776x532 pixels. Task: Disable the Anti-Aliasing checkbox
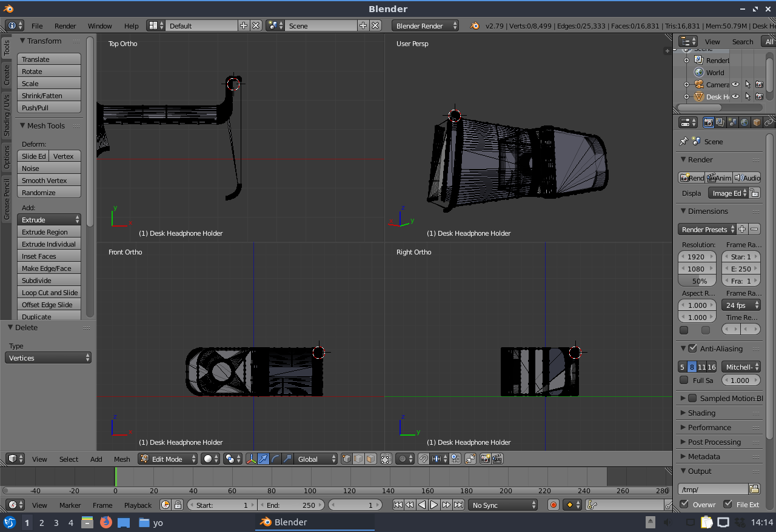point(693,348)
